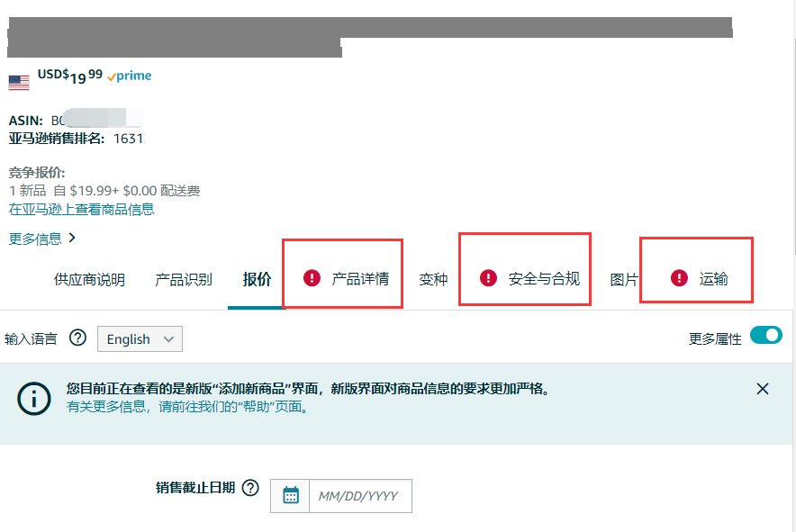Click the 输入语言 label
796x532 pixels.
click(x=31, y=338)
